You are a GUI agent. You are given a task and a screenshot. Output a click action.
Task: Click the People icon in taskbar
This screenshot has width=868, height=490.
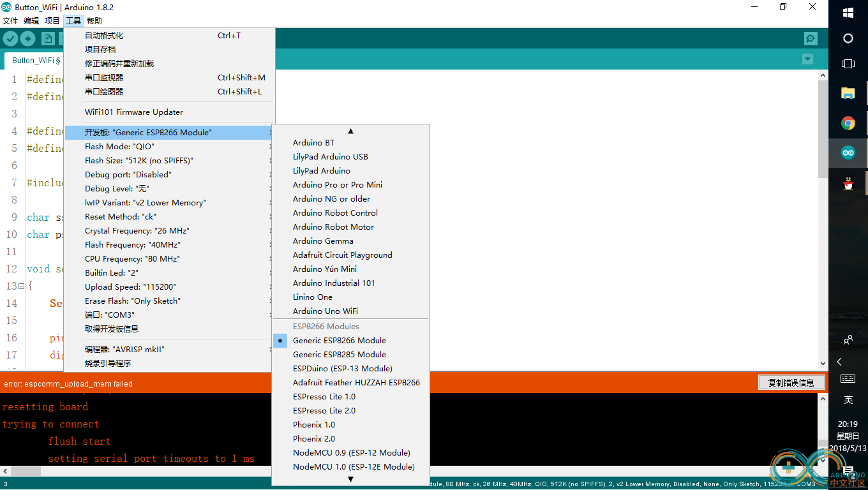click(848, 340)
